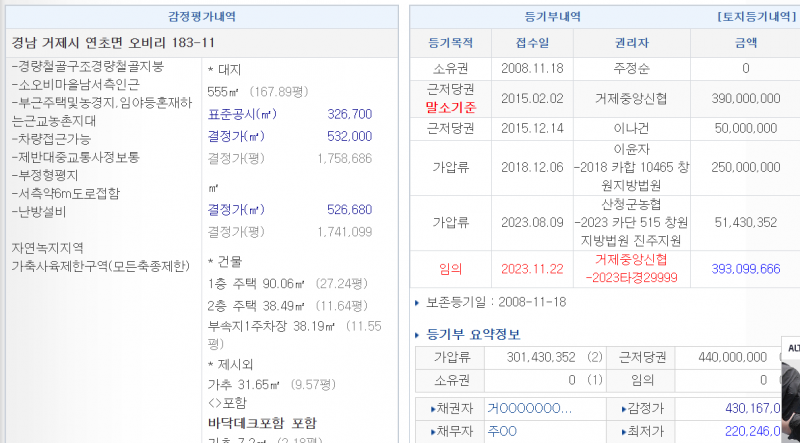This screenshot has width=800, height=443.
Task: Select the 등기부내역 panel header
Action: point(552,16)
